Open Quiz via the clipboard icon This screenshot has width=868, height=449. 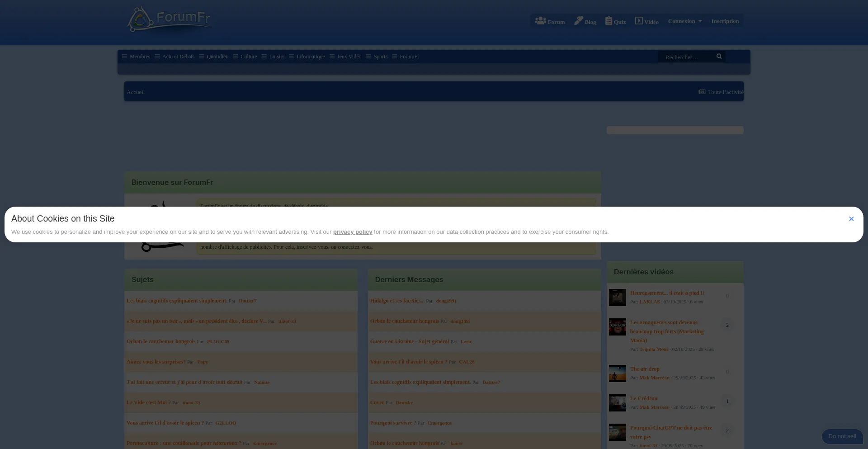pyautogui.click(x=609, y=21)
